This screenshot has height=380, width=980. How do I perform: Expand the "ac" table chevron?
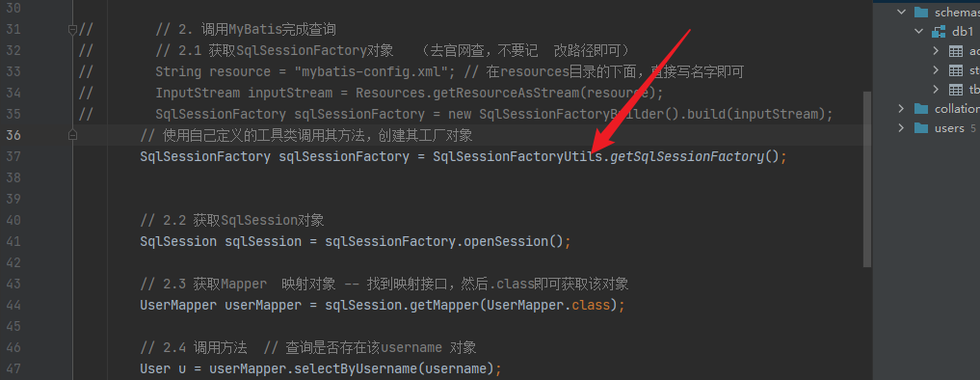click(x=936, y=51)
